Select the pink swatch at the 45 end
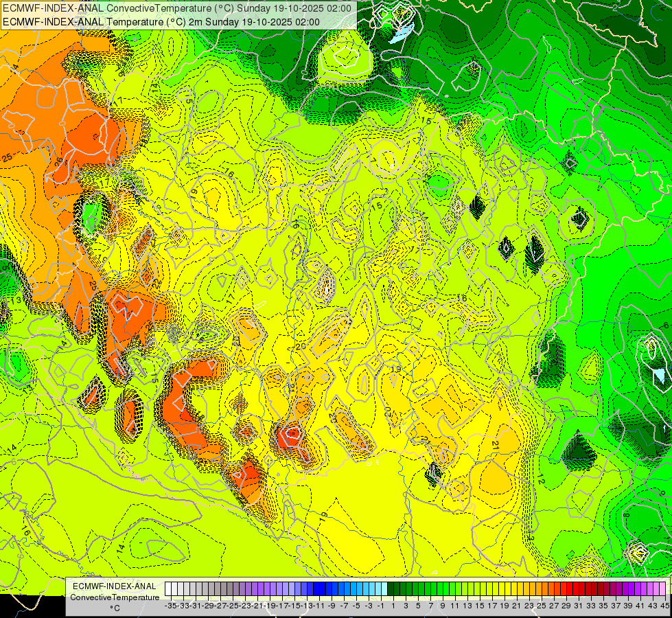The height and width of the screenshot is (618, 672). tap(662, 589)
